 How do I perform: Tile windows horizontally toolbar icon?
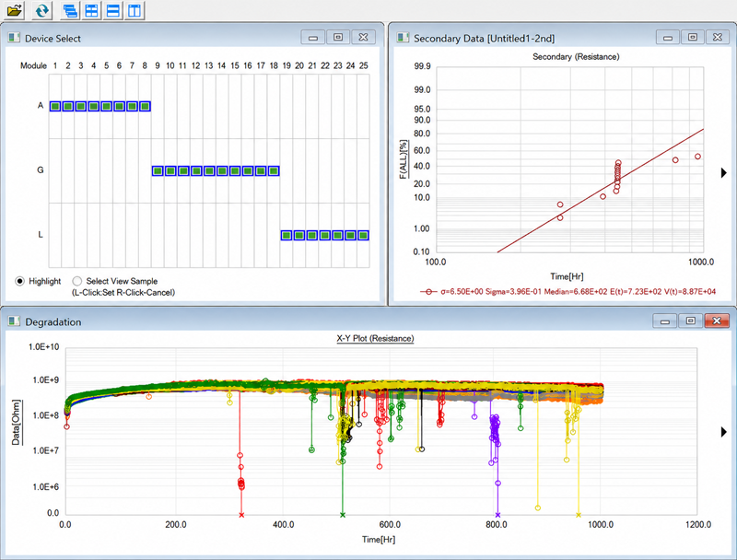(113, 10)
